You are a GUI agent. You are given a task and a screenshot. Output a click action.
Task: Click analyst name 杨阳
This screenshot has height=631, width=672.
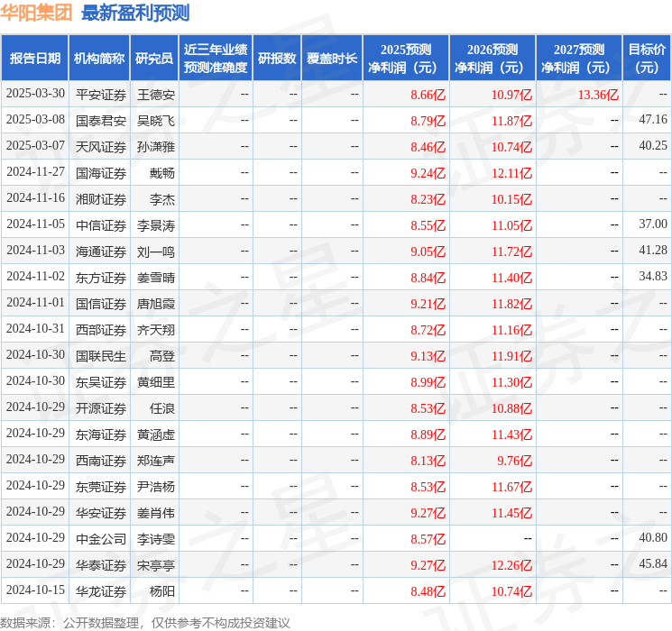[162, 591]
